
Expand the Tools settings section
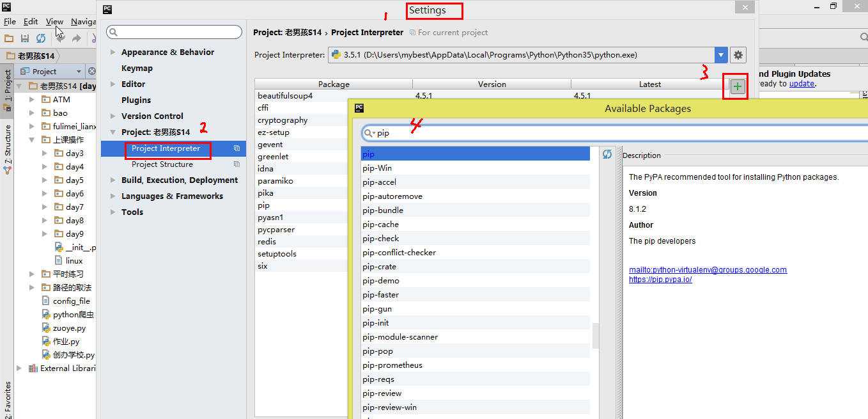coord(113,212)
